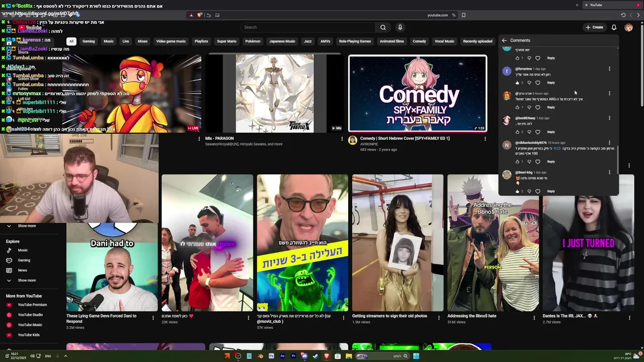Image resolution: width=644 pixels, height=362 pixels.
Task: Open Mix PARAGON thumbnail
Action: coord(275,94)
